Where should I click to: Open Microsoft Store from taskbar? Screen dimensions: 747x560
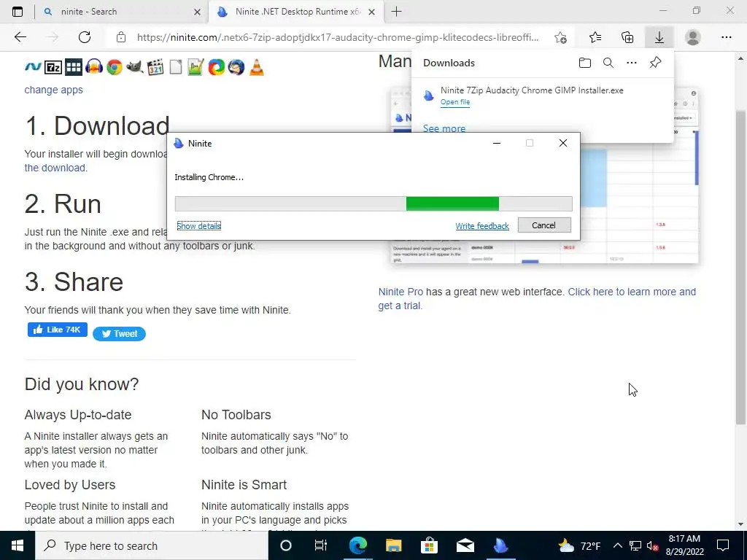pos(429,545)
